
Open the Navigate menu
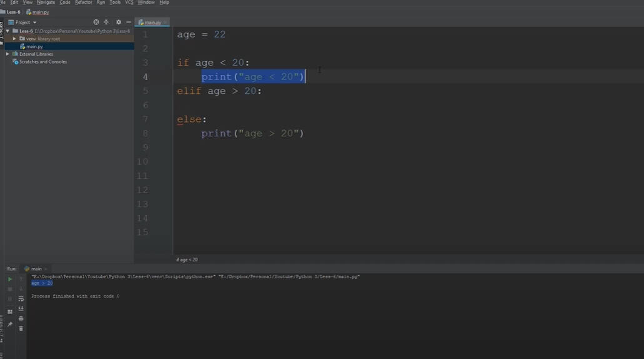tap(46, 3)
